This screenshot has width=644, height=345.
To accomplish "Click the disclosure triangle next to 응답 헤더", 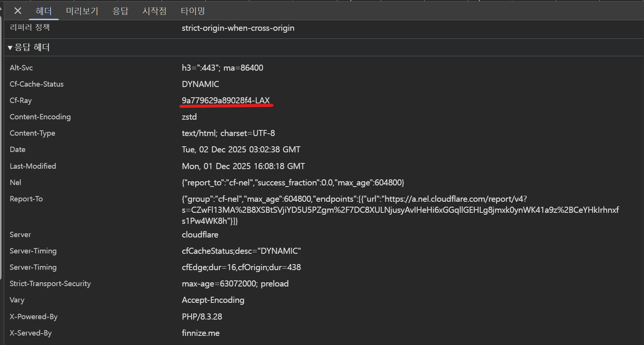I will coord(9,47).
